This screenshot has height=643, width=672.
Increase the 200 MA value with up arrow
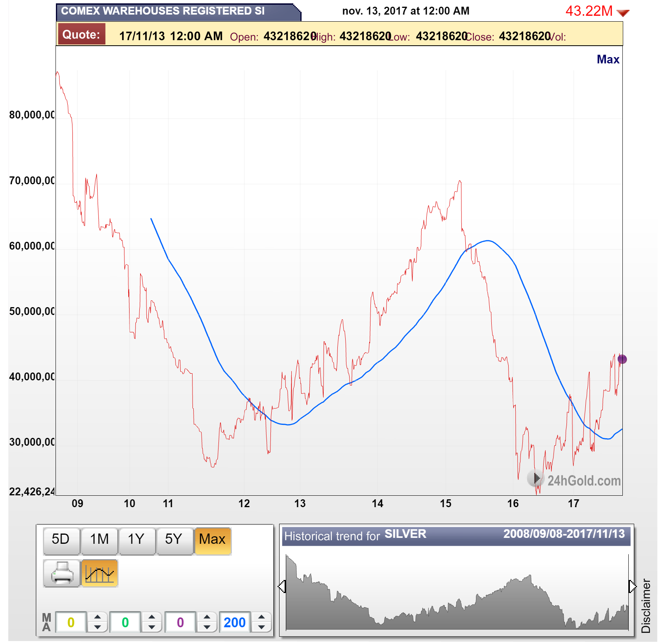point(261,617)
